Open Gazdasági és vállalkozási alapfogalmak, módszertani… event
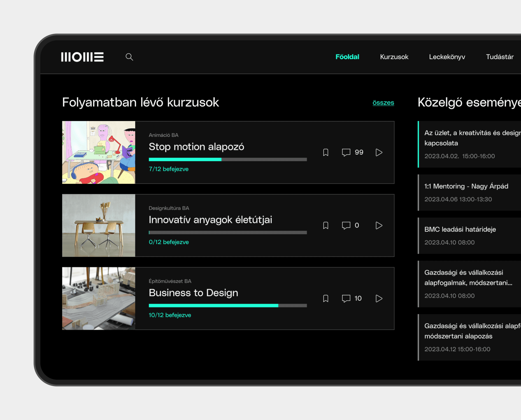 [x=469, y=284]
